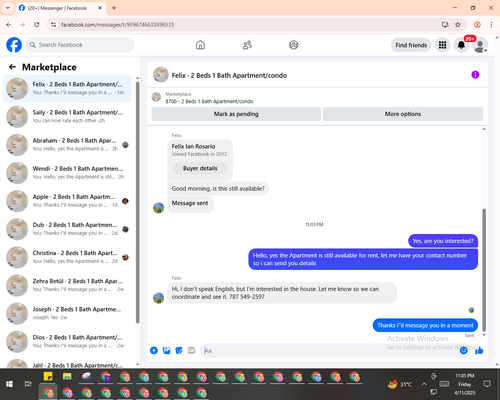This screenshot has width=500, height=400.
Task: Go to the Home feed icon
Action: pyautogui.click(x=200, y=45)
